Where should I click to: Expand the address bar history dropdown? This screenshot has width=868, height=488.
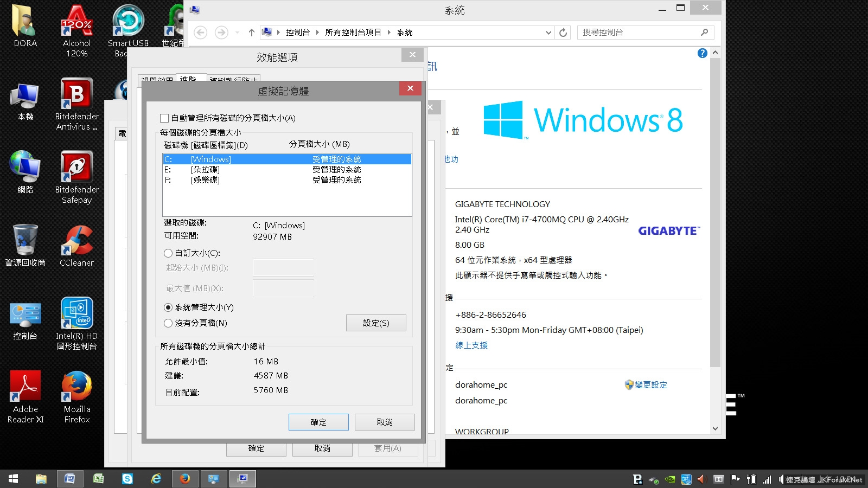point(548,33)
